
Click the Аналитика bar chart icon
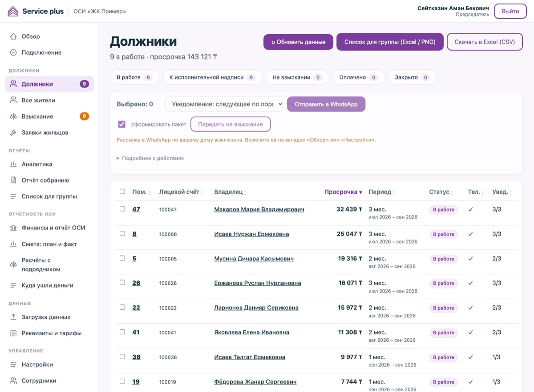coord(13,164)
